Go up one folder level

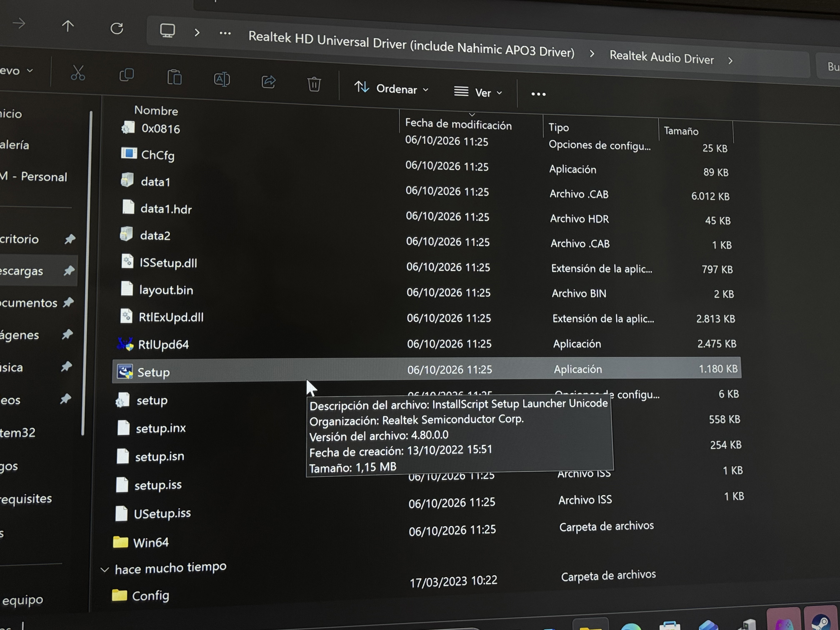pyautogui.click(x=68, y=26)
